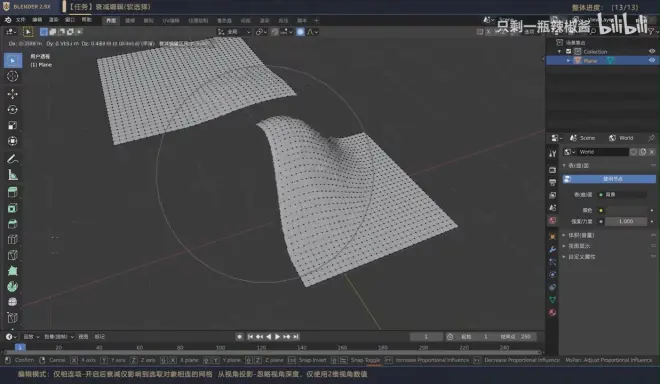Collapse the Collection tree in outliner
This screenshot has width=660, height=384.
tap(559, 51)
